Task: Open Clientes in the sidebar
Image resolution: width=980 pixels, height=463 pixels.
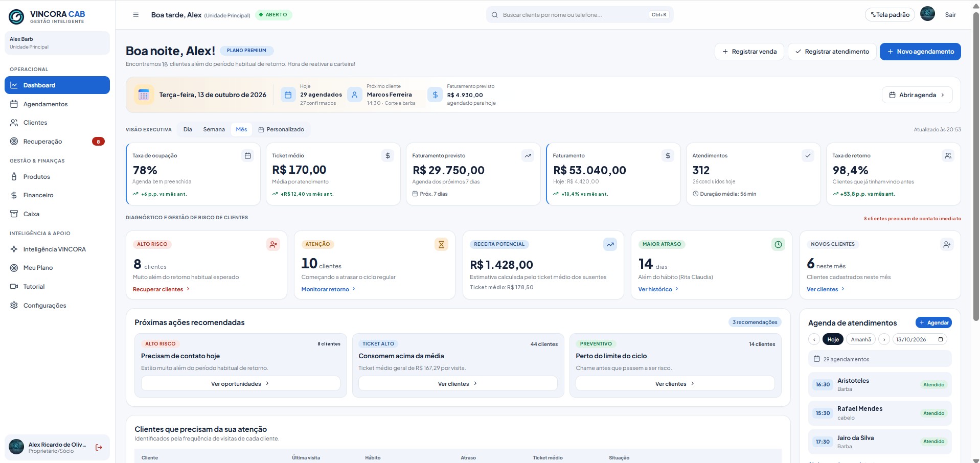Action: coord(57,123)
